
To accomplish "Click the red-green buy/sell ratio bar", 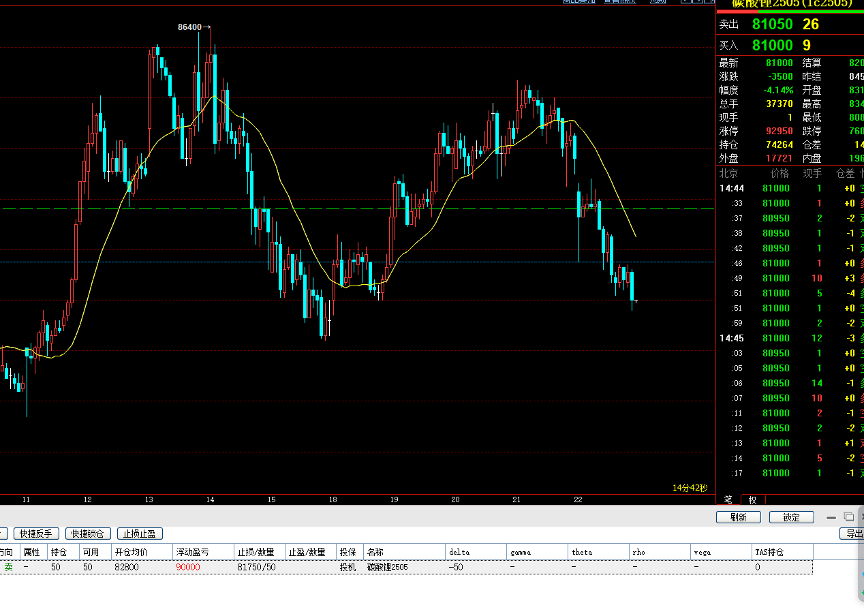I will [x=790, y=12].
